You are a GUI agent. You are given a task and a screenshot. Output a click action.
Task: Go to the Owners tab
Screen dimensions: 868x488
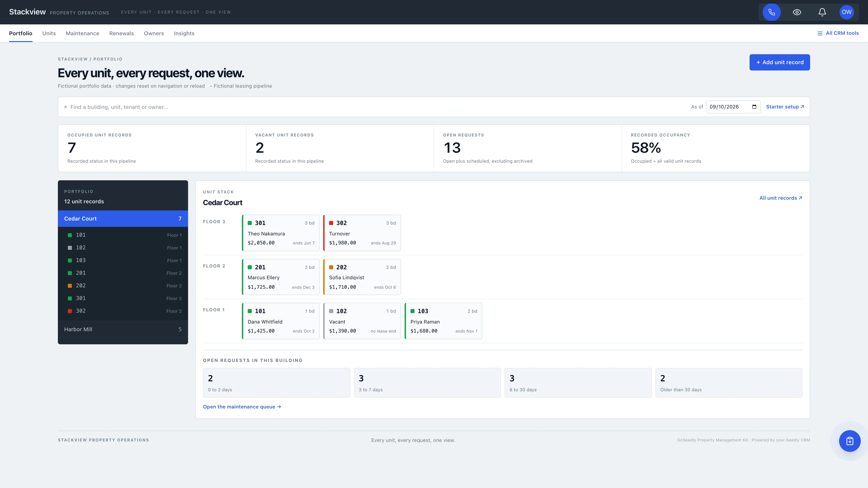point(154,33)
